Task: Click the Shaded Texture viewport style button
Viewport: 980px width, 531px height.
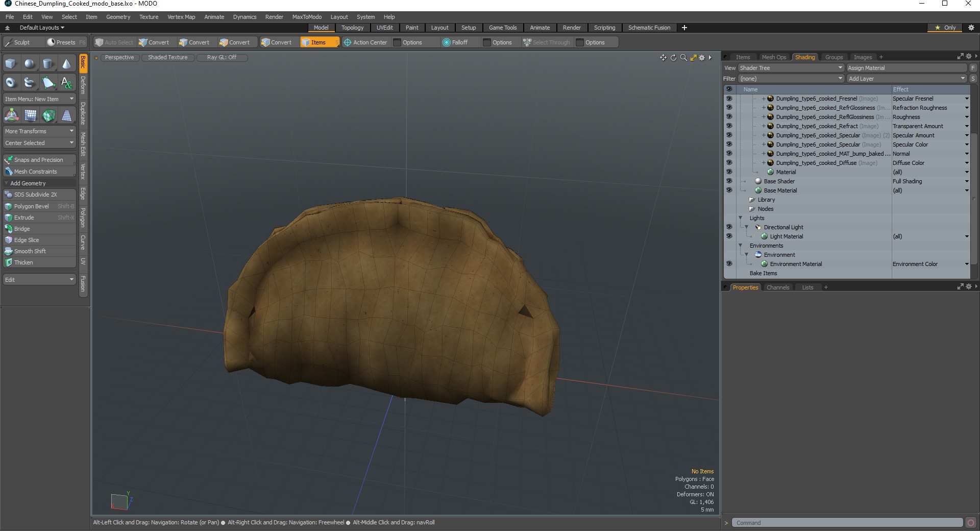Action: (x=167, y=58)
